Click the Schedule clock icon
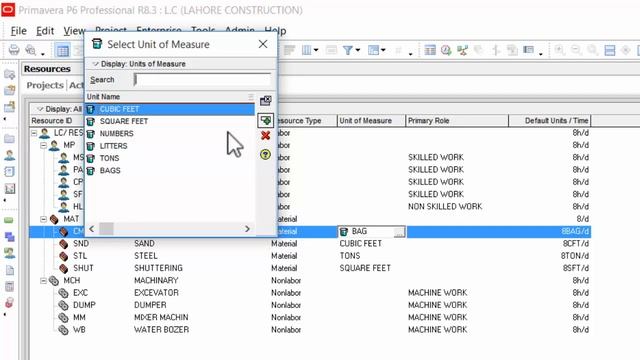 click(446, 50)
